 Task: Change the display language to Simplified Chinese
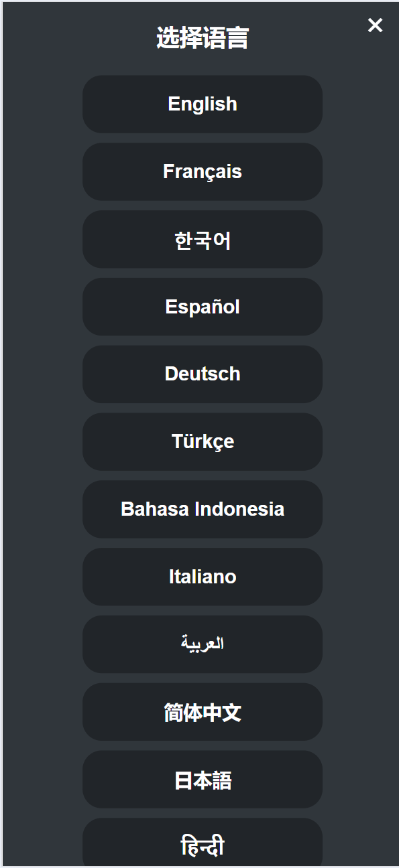pos(203,712)
